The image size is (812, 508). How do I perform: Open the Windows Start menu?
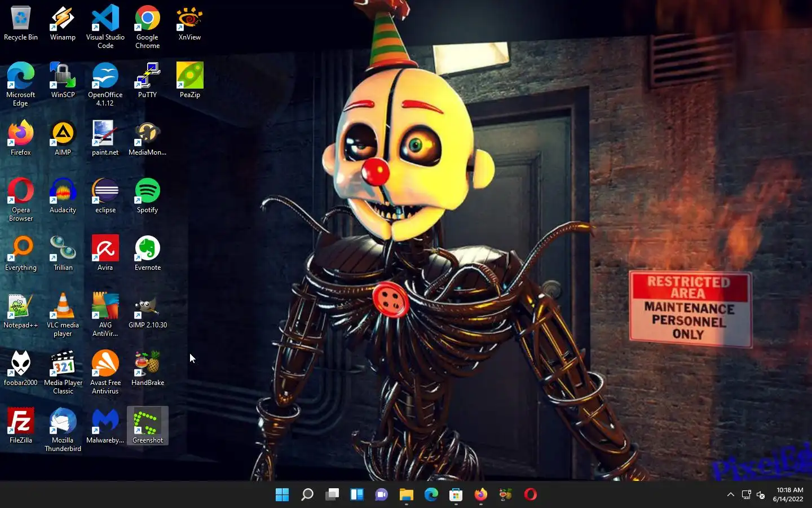[283, 495]
